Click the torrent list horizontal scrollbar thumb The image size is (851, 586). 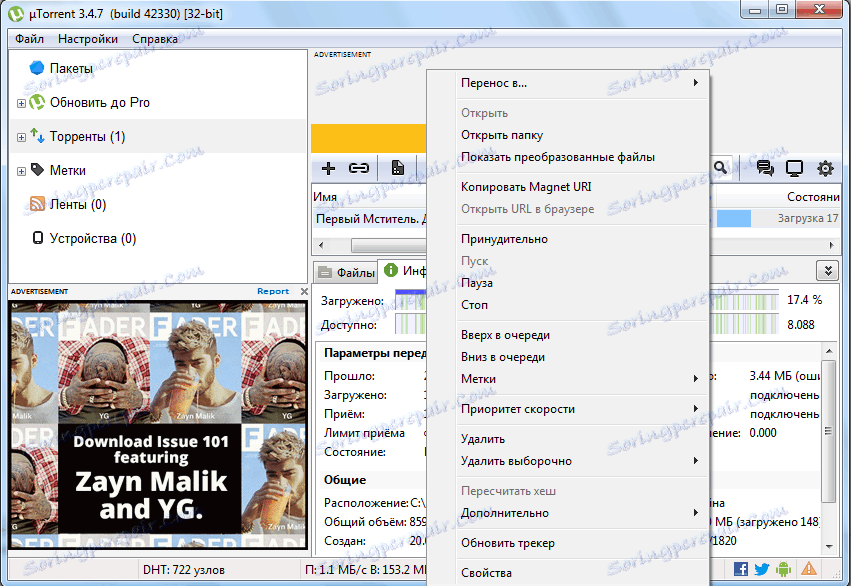point(389,245)
